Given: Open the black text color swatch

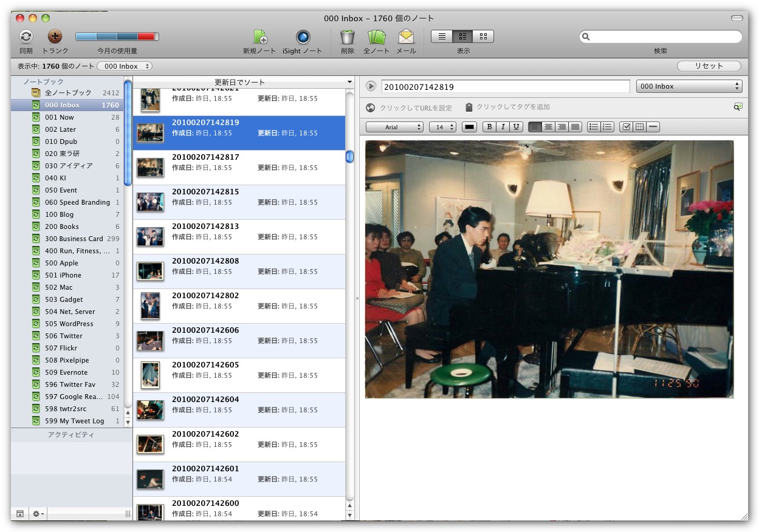Looking at the screenshot, I should pos(470,127).
